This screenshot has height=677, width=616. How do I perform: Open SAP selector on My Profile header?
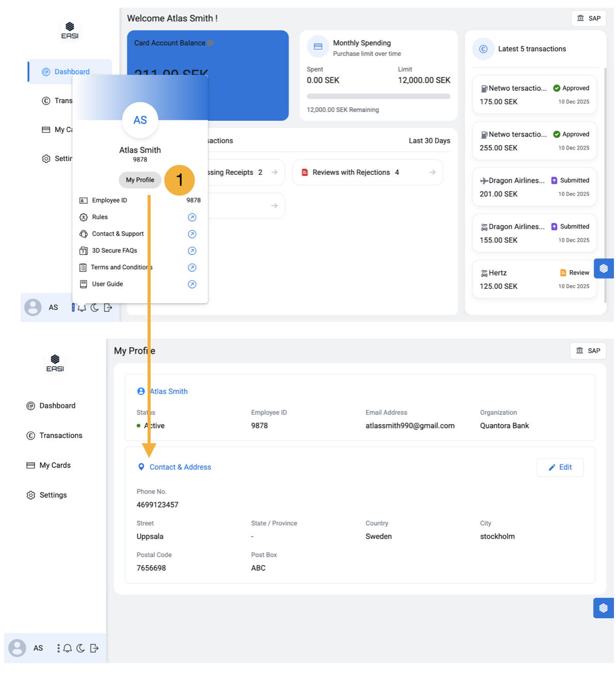pyautogui.click(x=588, y=351)
